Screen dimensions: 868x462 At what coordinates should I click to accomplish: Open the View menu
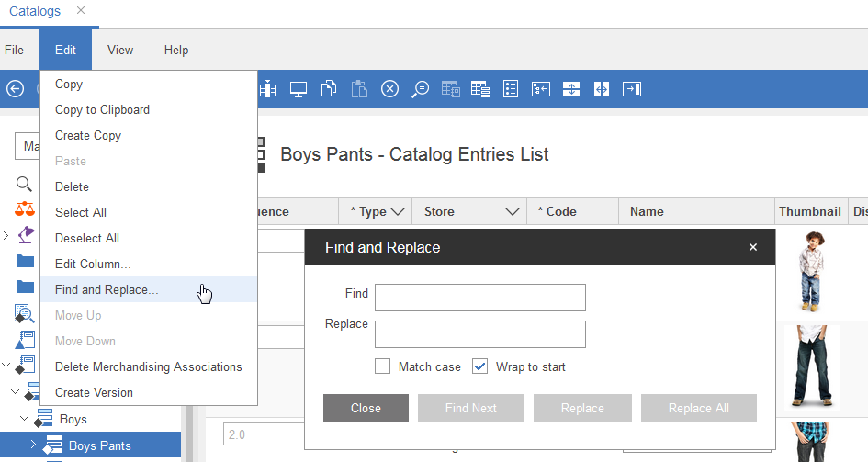click(120, 51)
